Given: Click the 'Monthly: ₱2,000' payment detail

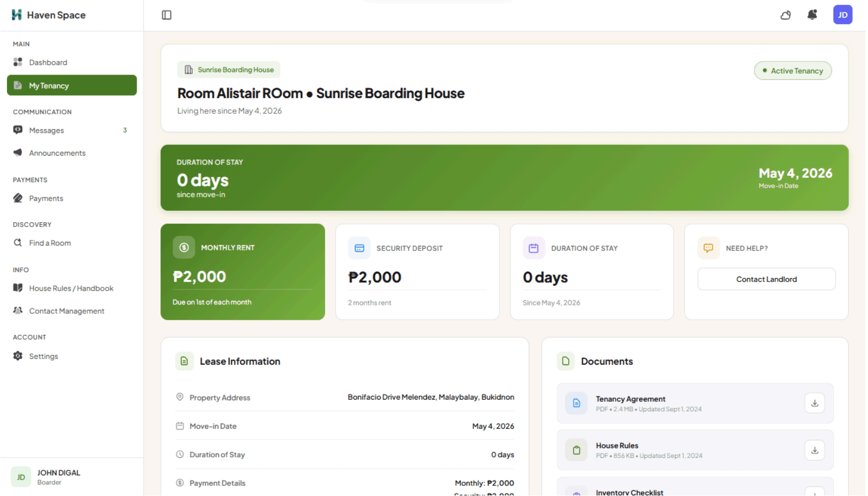Looking at the screenshot, I should 485,483.
